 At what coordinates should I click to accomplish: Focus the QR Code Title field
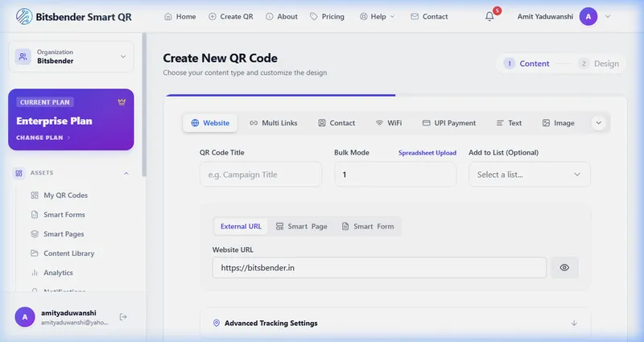261,175
